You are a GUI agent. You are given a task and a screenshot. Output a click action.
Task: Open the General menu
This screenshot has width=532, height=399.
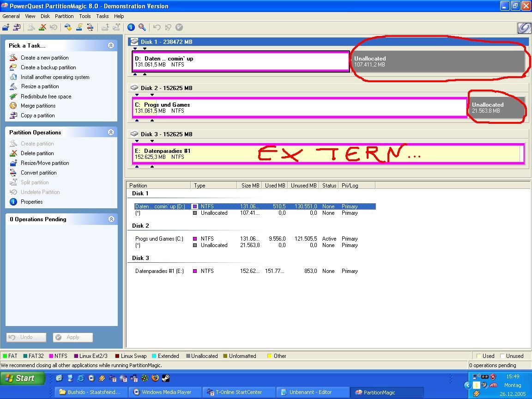click(x=11, y=16)
